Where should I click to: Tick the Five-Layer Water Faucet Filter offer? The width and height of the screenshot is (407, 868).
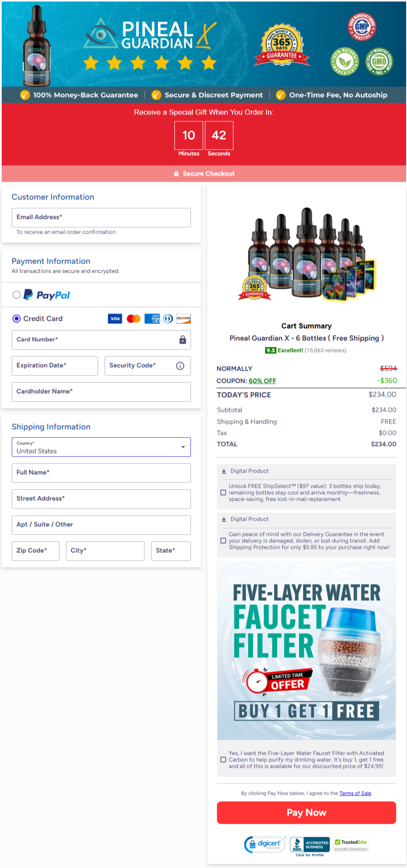(223, 760)
